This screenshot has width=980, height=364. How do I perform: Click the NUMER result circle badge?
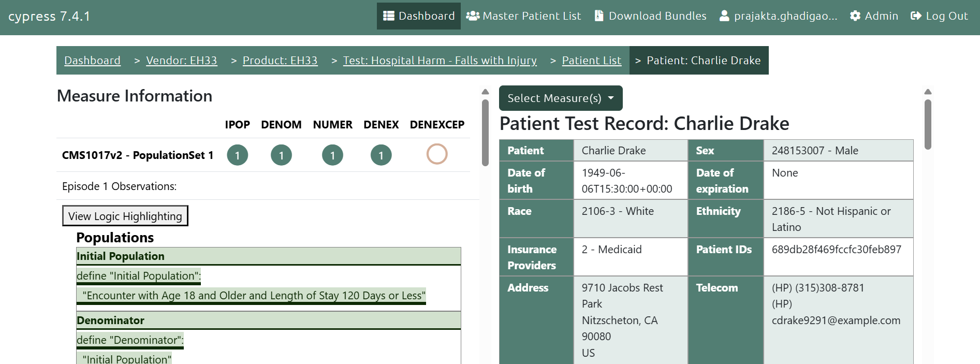pyautogui.click(x=332, y=155)
